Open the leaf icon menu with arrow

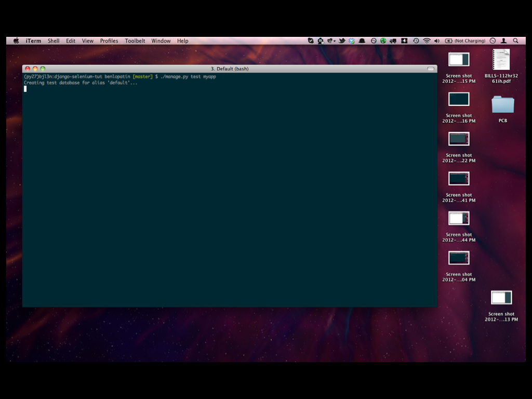pos(331,41)
